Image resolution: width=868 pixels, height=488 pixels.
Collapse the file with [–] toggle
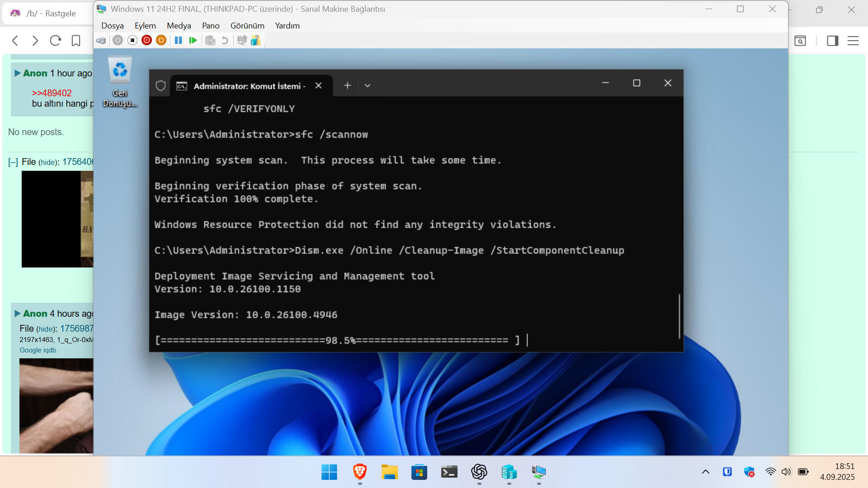(13, 162)
